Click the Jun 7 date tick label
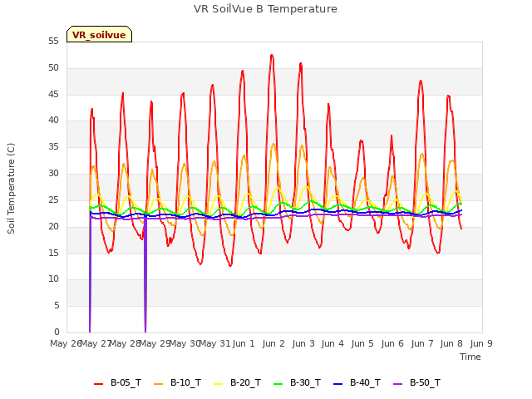The image size is (532, 399). (422, 343)
